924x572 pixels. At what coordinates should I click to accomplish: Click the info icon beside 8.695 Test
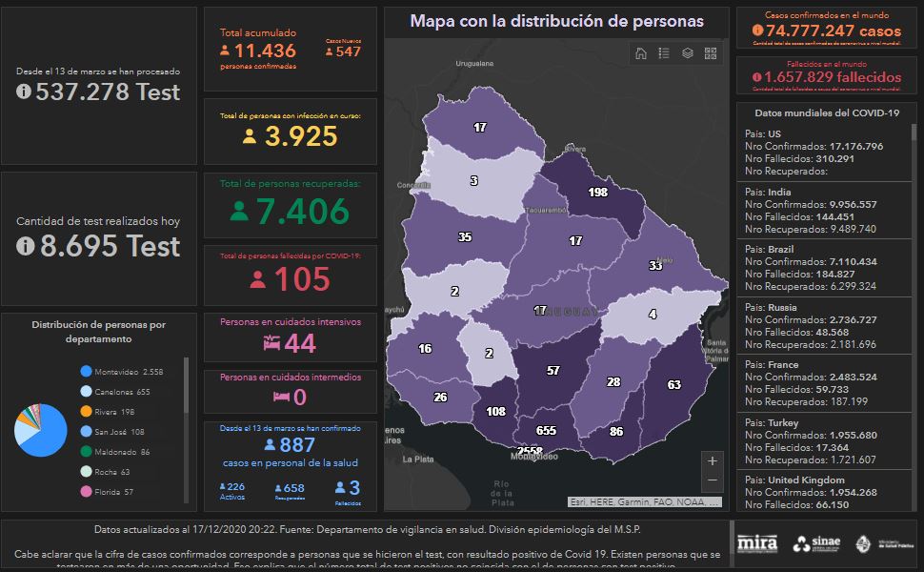point(25,246)
